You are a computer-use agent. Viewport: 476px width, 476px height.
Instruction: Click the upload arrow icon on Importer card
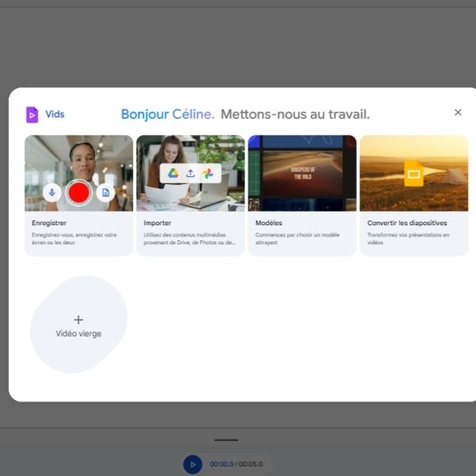[190, 173]
